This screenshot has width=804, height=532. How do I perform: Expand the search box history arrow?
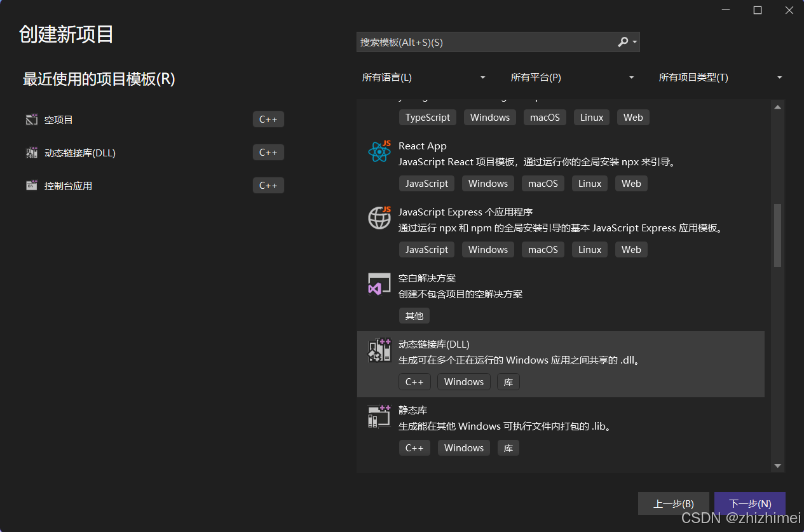634,42
